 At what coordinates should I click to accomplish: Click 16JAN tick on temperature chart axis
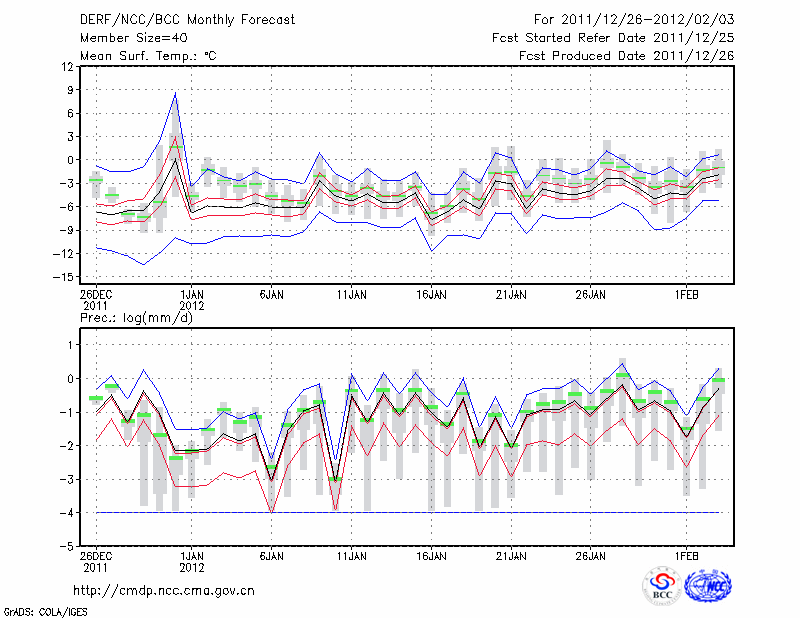431,295
